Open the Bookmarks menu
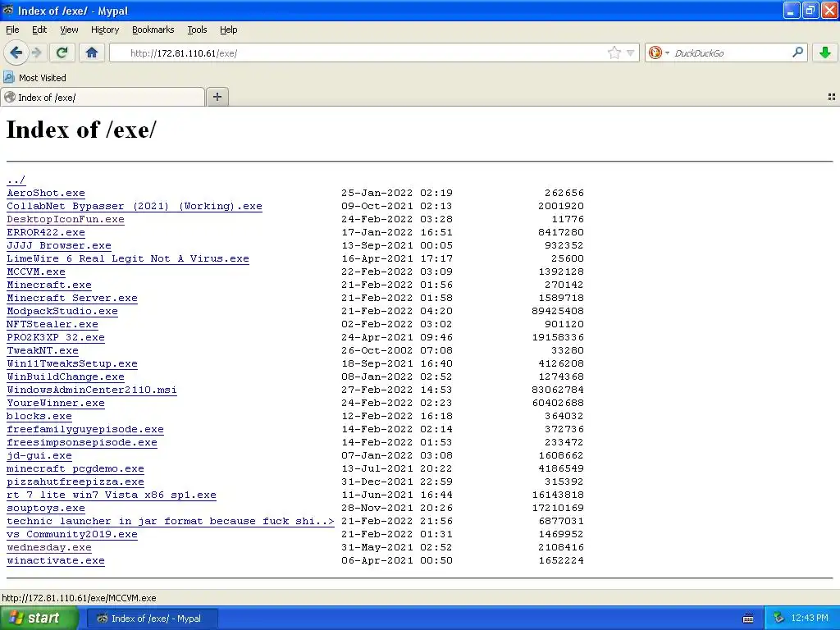Screen dimensions: 840x630 pyautogui.click(x=153, y=30)
